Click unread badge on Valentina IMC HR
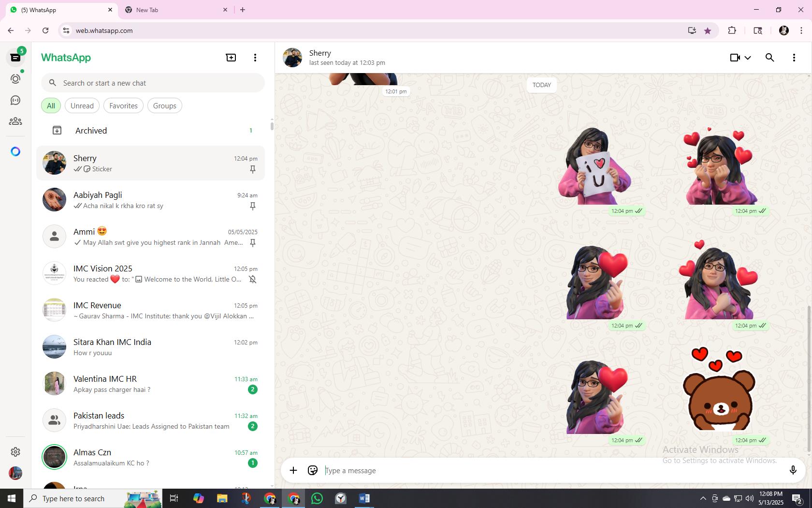This screenshot has height=508, width=812. (252, 389)
